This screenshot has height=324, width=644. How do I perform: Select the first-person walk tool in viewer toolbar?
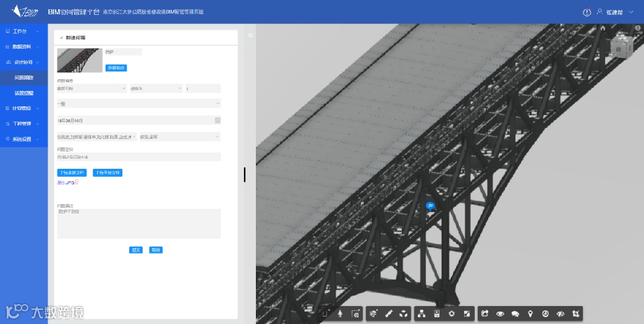pyautogui.click(x=340, y=314)
